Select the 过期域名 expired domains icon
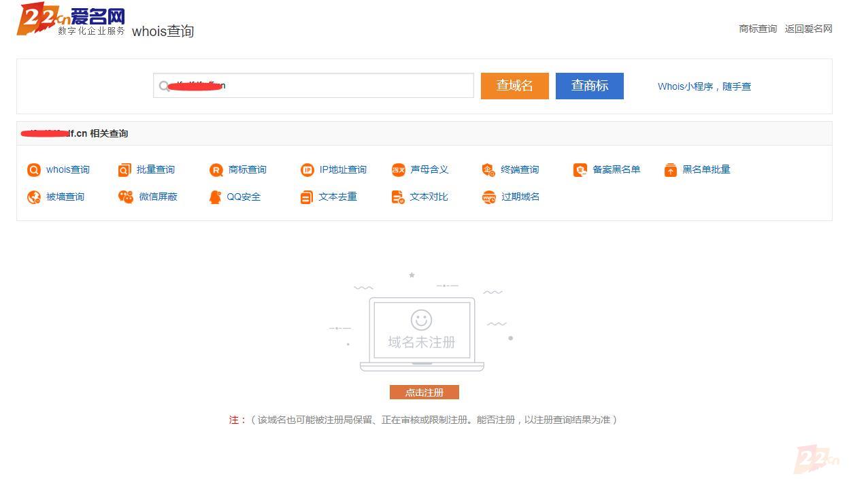The height and width of the screenshot is (485, 868). click(510, 197)
